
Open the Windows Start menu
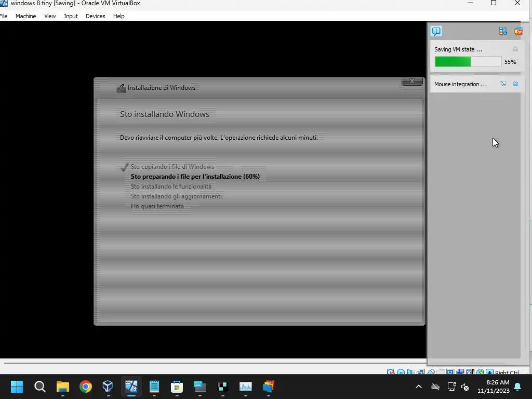coord(17,387)
